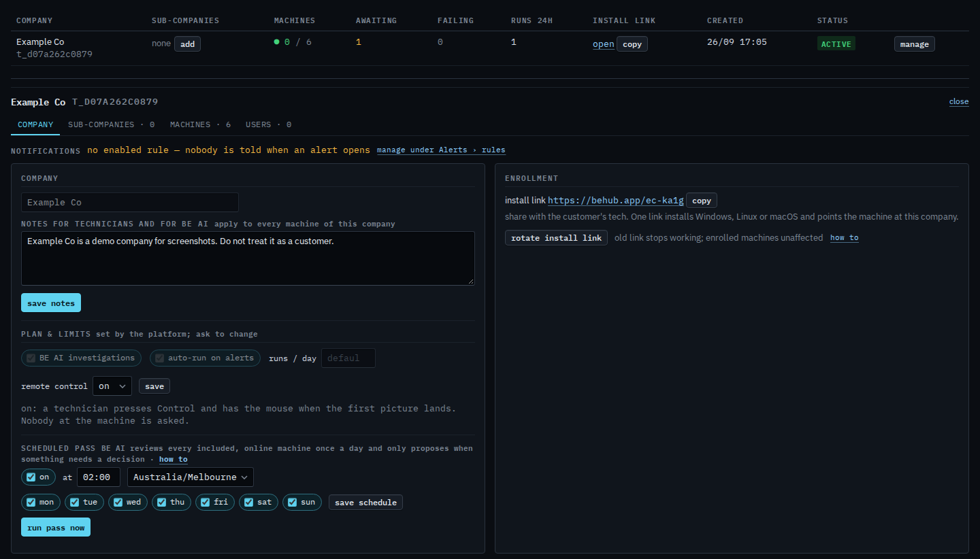
Task: Focus the runs / day input
Action: [348, 358]
